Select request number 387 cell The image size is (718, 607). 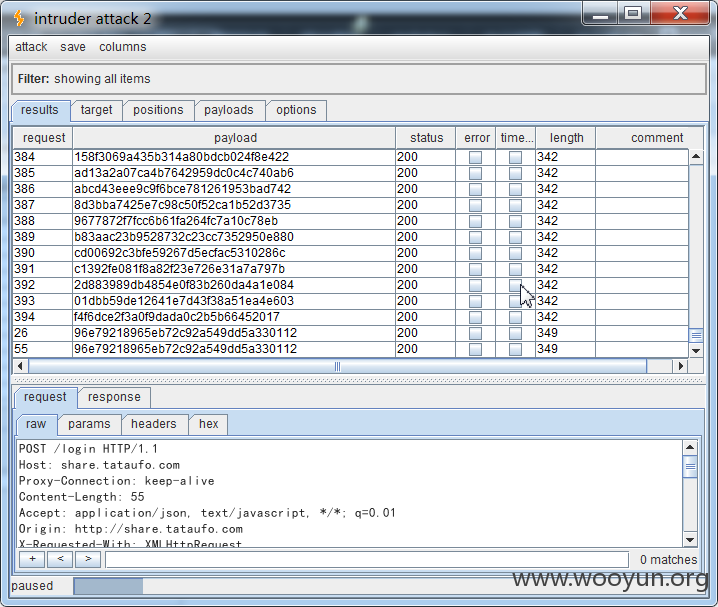point(42,205)
